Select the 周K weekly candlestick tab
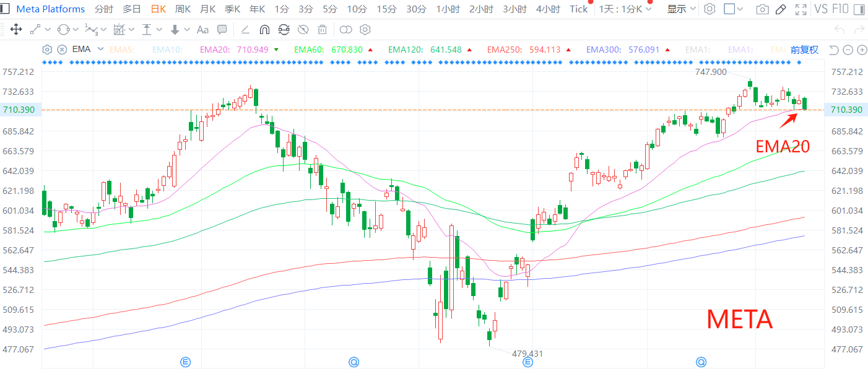The image size is (868, 371). point(183,9)
